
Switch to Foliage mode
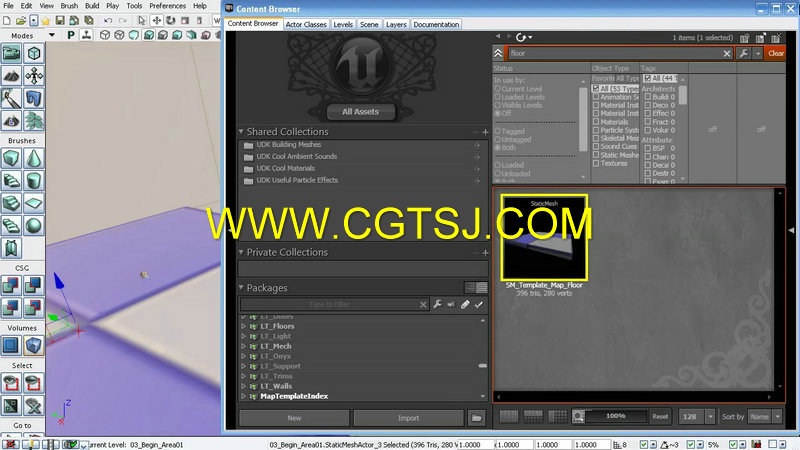pyautogui.click(x=34, y=121)
